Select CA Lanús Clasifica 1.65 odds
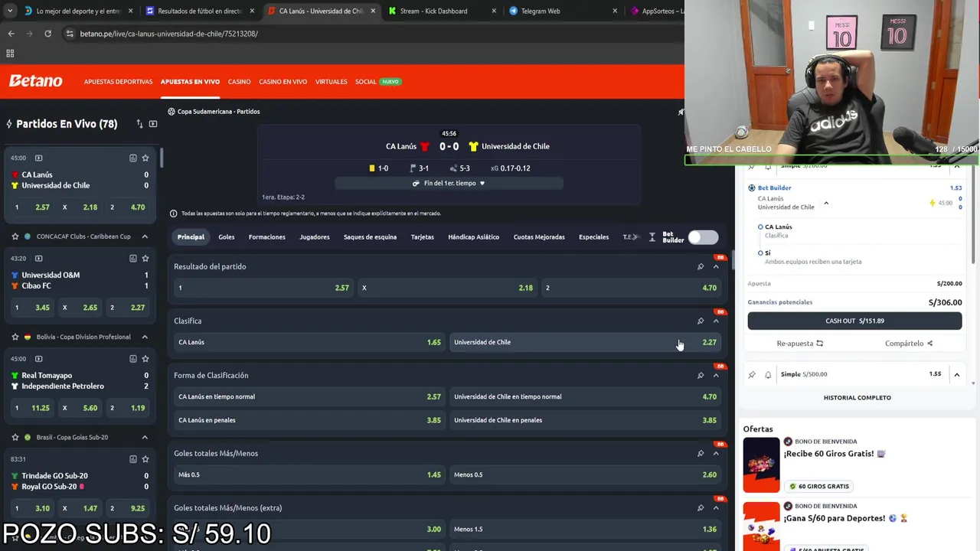Image resolution: width=980 pixels, height=551 pixels. [309, 342]
